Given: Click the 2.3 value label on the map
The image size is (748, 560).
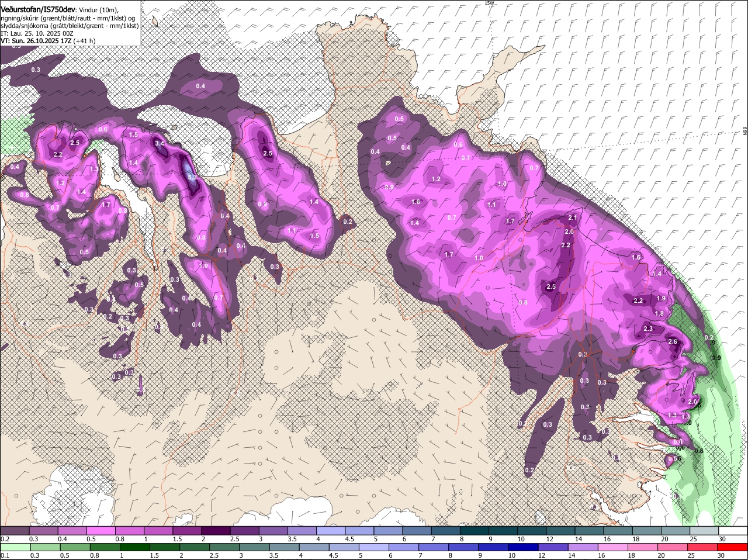Looking at the screenshot, I should point(648,329).
